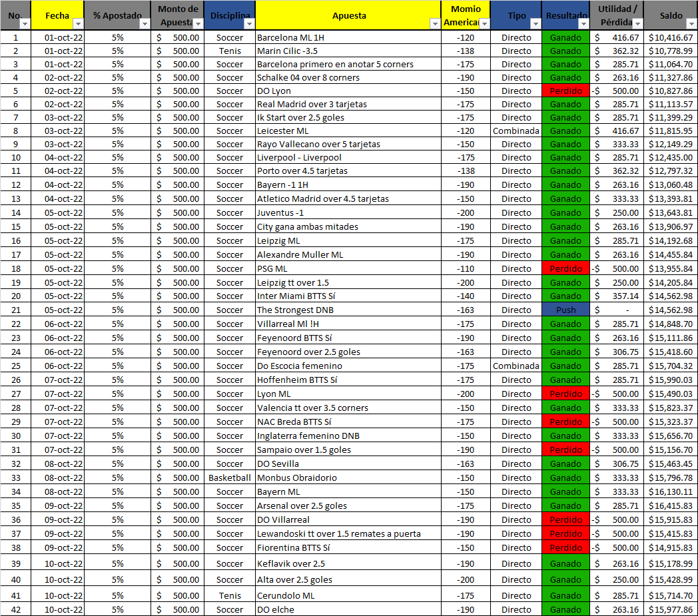Screen dimensions: 698x616
Task: Click the 'DO elche' cell
Action: coord(348,609)
